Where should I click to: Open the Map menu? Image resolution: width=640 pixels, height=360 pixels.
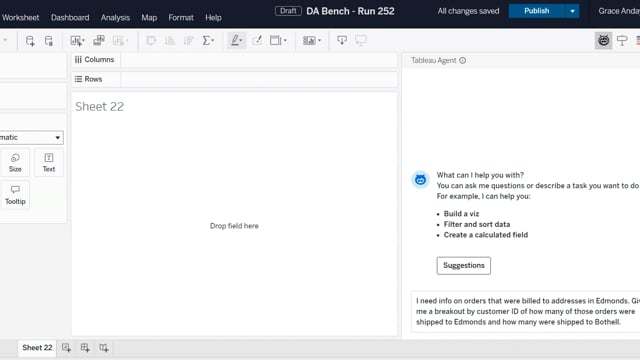coord(149,18)
